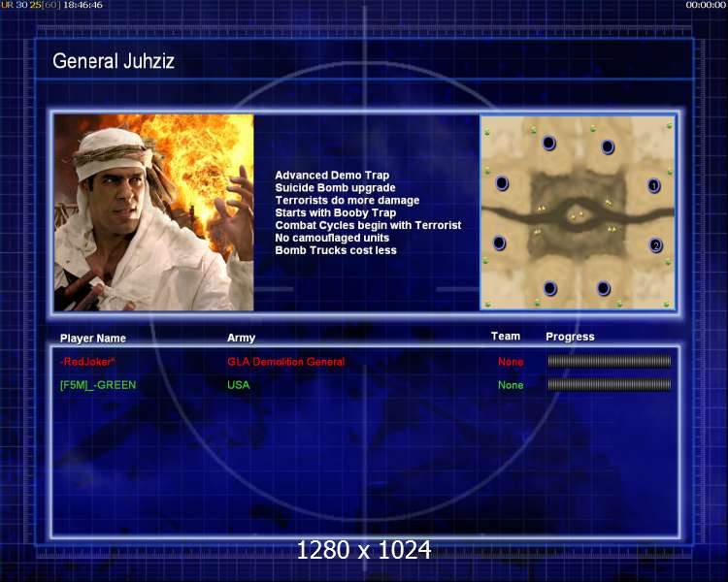Click the Progress column header
This screenshot has height=582, width=728.
[570, 337]
